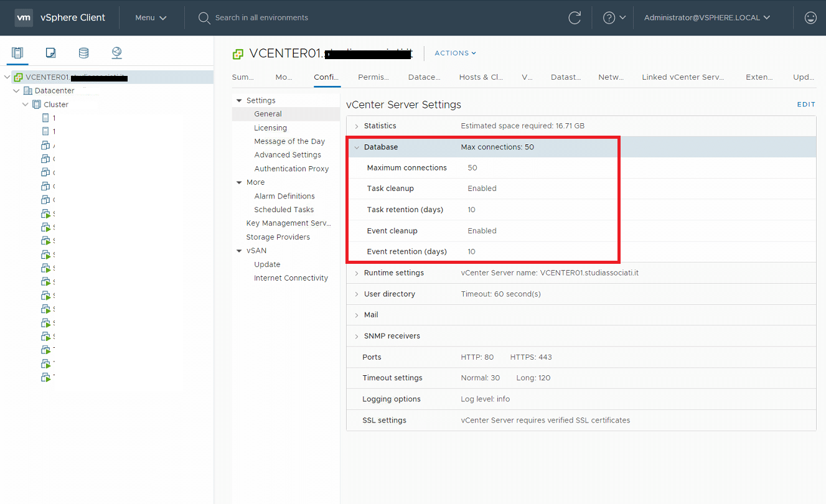Select the Timeout settings row
The image size is (826, 504).
(581, 378)
